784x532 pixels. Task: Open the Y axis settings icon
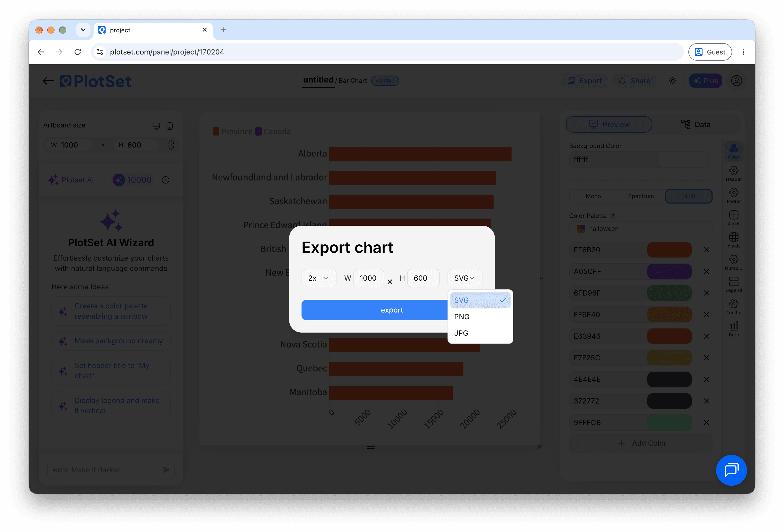(x=733, y=240)
